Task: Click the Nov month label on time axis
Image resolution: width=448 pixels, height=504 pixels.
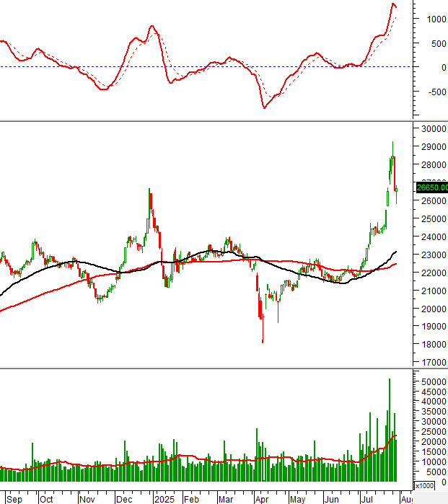Action: point(87,499)
